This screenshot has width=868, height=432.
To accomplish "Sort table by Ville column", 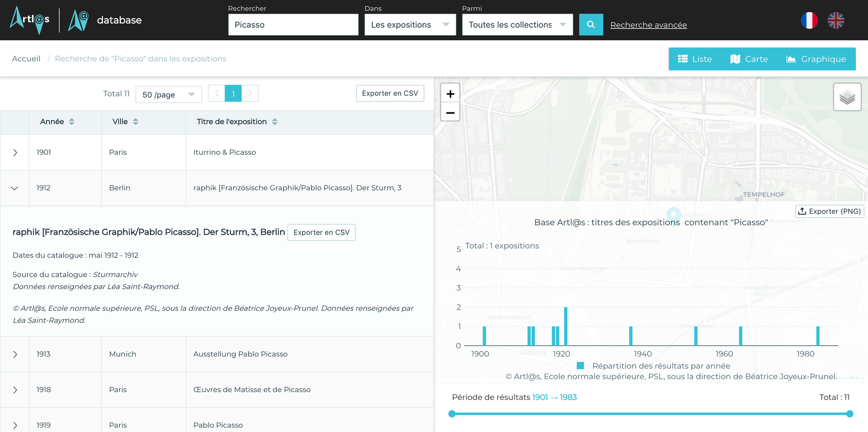I will [135, 122].
